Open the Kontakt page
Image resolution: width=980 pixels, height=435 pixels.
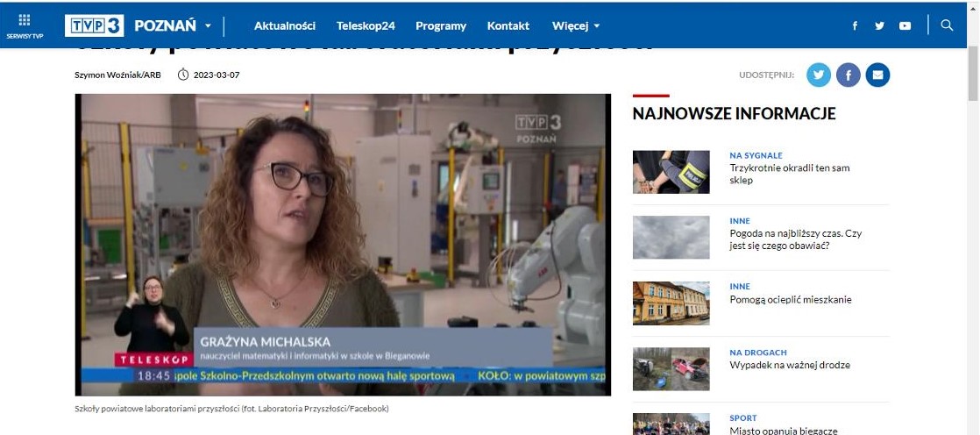(x=508, y=25)
